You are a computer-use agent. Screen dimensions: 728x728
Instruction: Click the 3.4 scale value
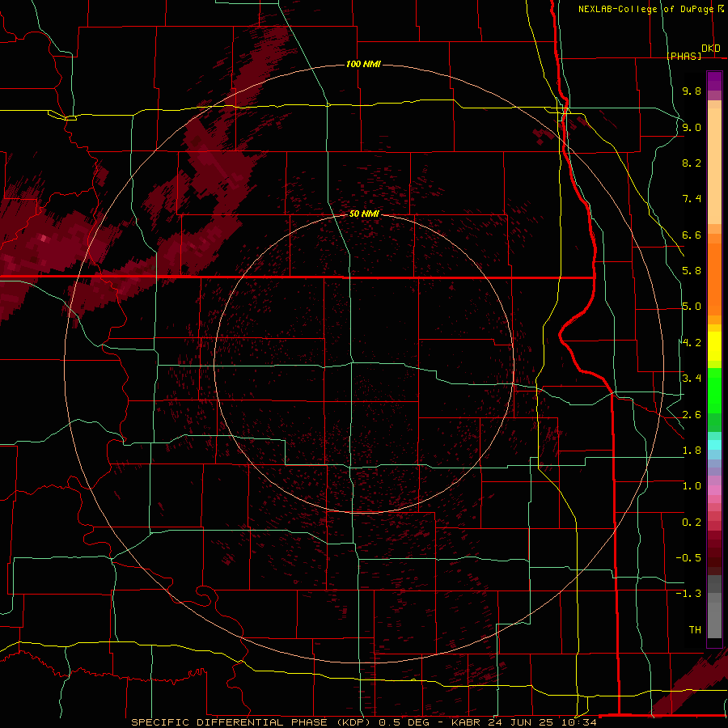click(692, 379)
